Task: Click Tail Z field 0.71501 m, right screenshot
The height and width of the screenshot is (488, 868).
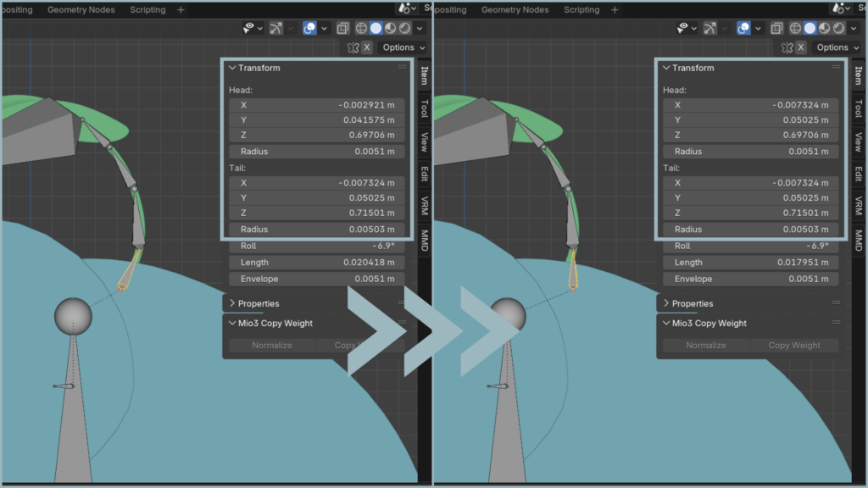Action: (x=751, y=213)
